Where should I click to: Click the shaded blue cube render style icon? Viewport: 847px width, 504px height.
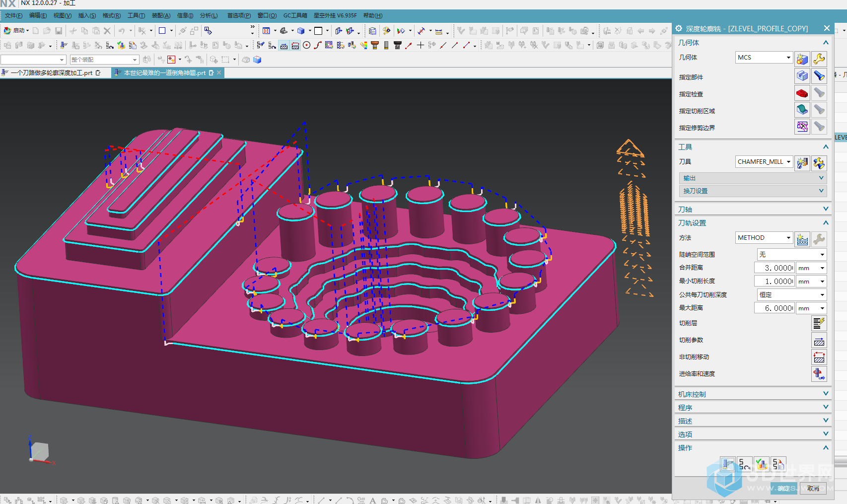coord(301,31)
